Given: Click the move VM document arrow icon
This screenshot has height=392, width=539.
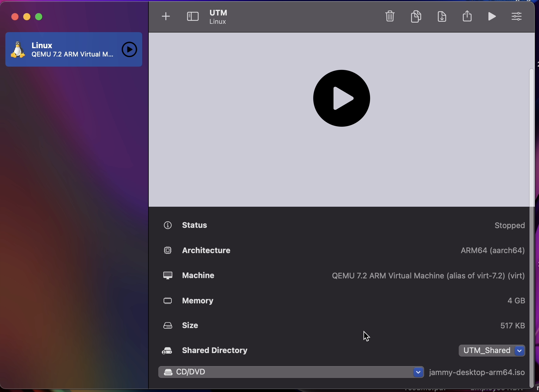Looking at the screenshot, I should click(x=442, y=16).
